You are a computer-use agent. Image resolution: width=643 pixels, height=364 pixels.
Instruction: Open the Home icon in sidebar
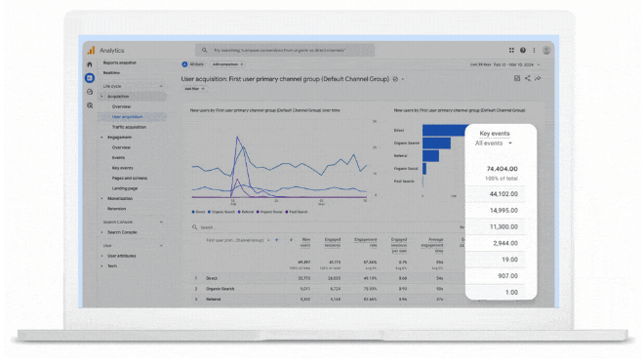coord(90,64)
